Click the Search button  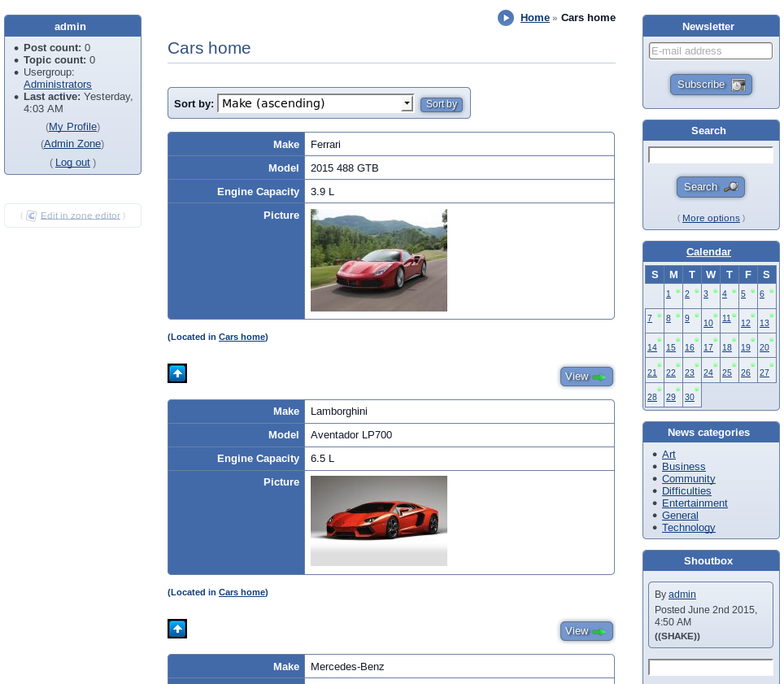pyautogui.click(x=711, y=187)
